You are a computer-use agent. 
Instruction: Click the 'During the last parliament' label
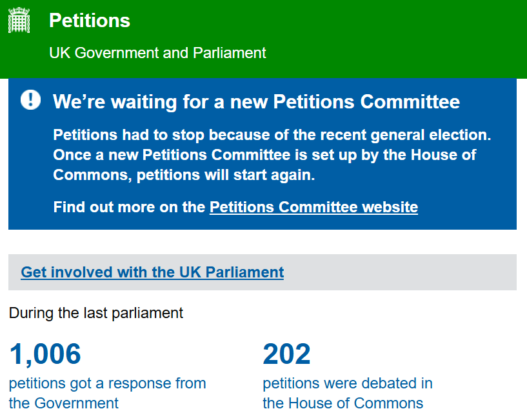click(x=96, y=314)
